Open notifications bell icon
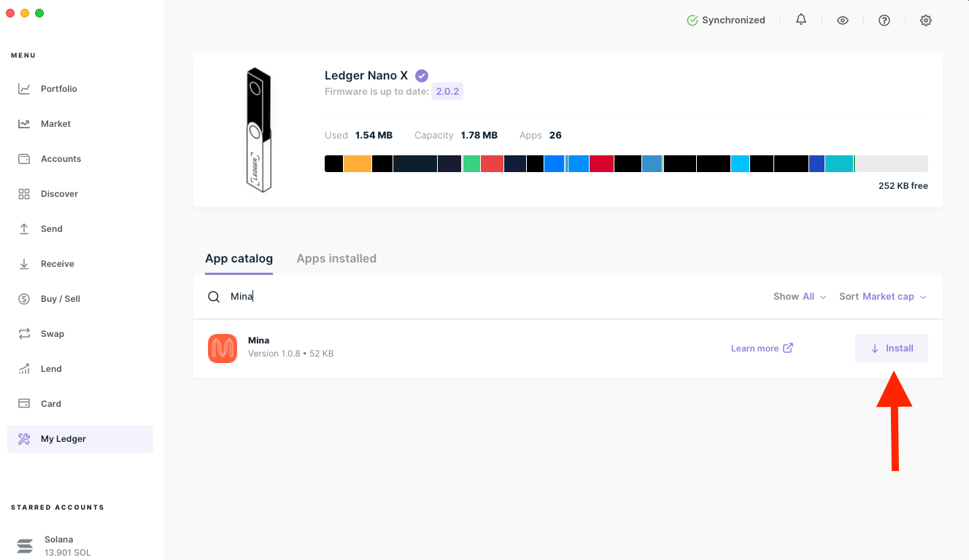The height and width of the screenshot is (560, 969). pyautogui.click(x=801, y=20)
